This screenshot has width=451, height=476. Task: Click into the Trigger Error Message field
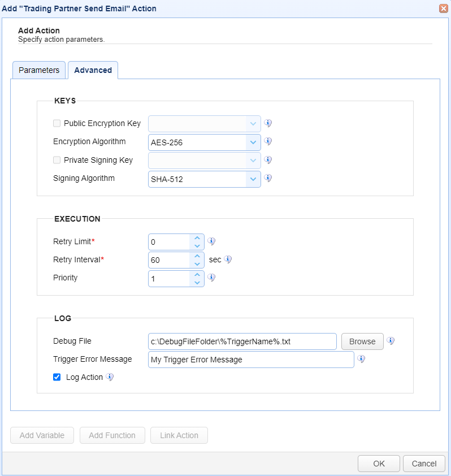pyautogui.click(x=251, y=360)
